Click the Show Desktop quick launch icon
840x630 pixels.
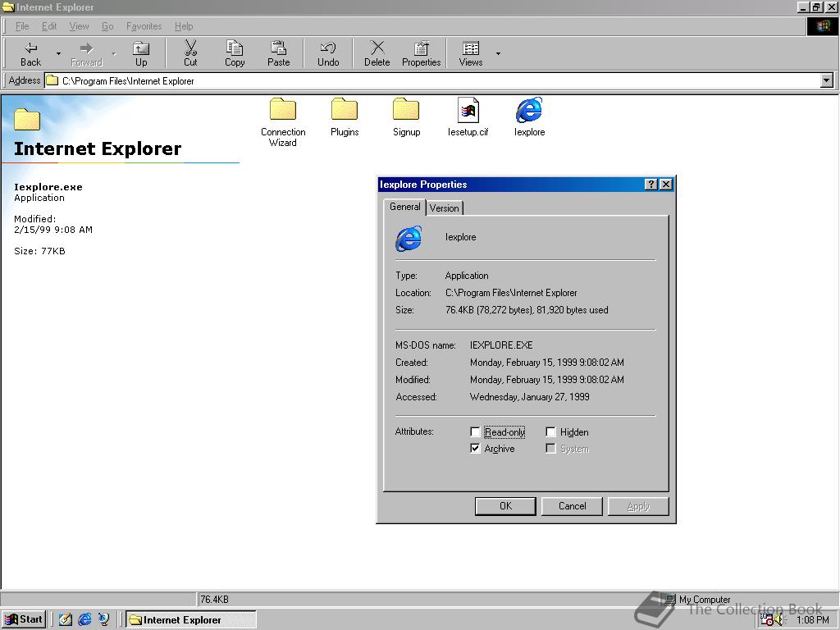point(66,619)
